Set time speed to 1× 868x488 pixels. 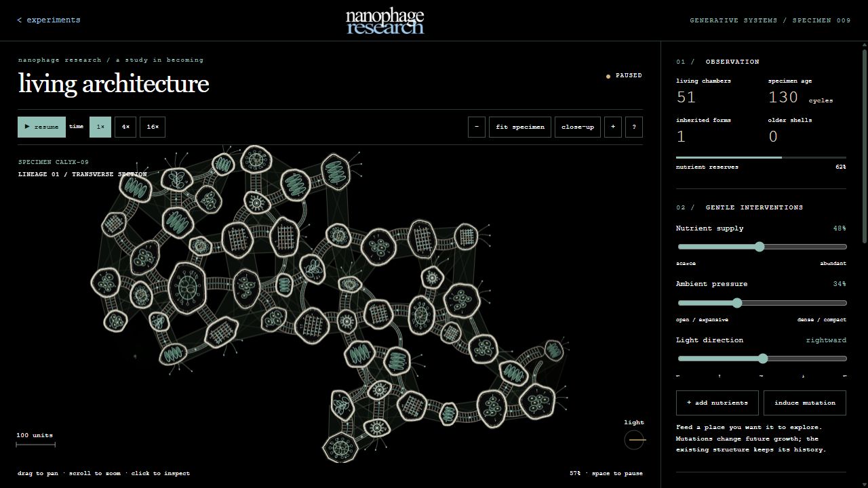point(100,127)
